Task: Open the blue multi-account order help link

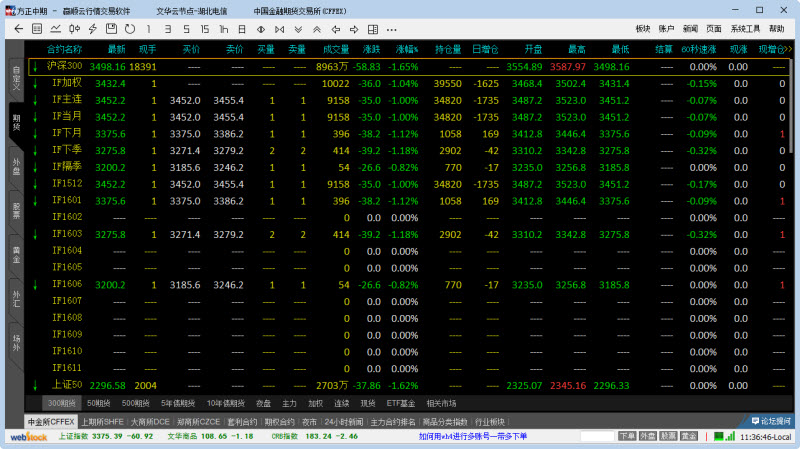Action: pos(473,437)
